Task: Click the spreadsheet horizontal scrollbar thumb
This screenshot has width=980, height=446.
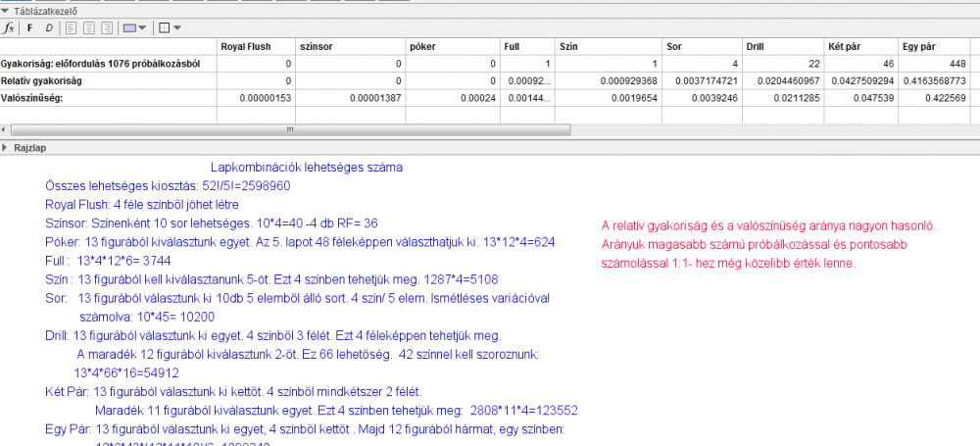Action: (288, 129)
